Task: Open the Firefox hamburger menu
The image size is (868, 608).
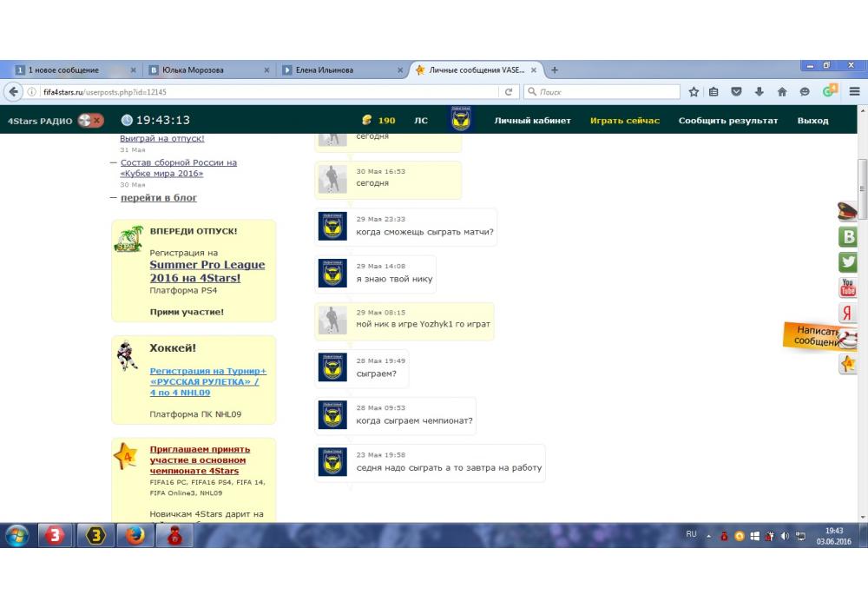Action: (855, 92)
